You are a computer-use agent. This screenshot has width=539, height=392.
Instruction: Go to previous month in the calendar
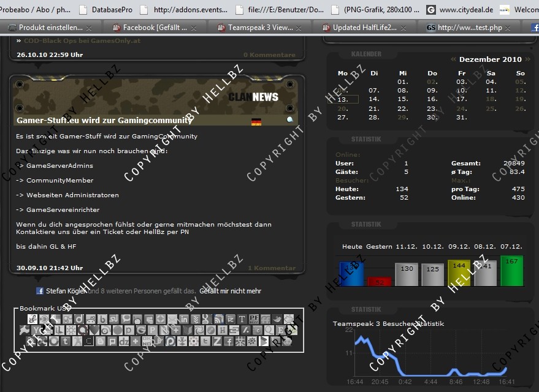[453, 59]
